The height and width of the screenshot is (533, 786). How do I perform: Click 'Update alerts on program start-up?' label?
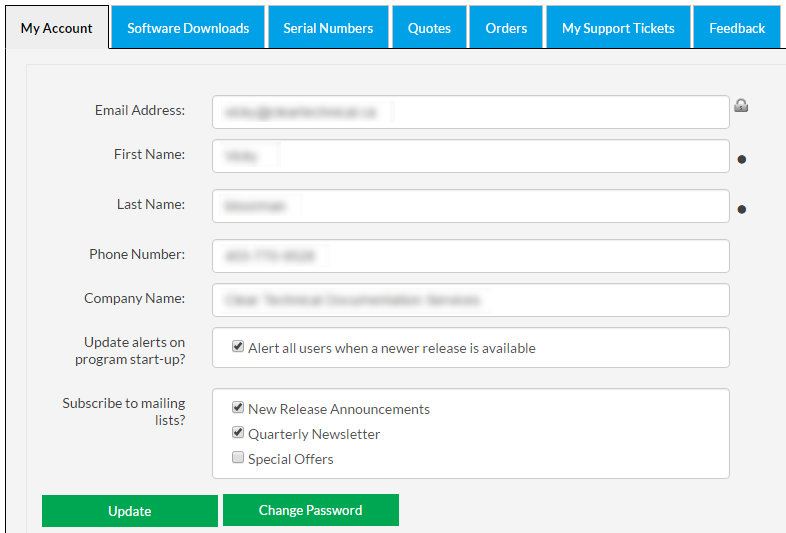(x=130, y=350)
